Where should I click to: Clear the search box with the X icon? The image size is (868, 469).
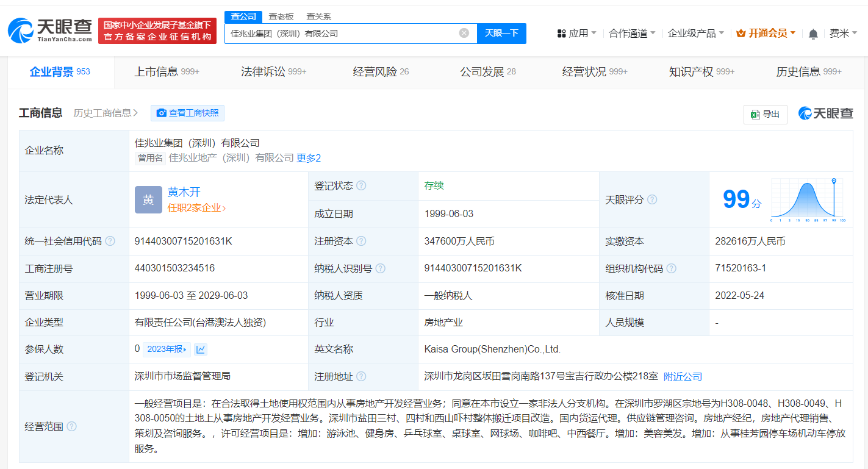coord(463,34)
